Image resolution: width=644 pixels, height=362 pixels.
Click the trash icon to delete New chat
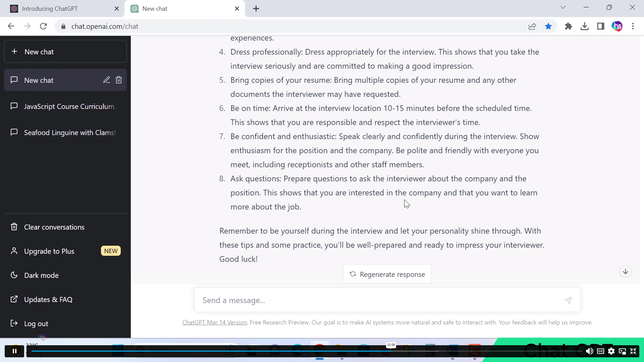tap(119, 80)
